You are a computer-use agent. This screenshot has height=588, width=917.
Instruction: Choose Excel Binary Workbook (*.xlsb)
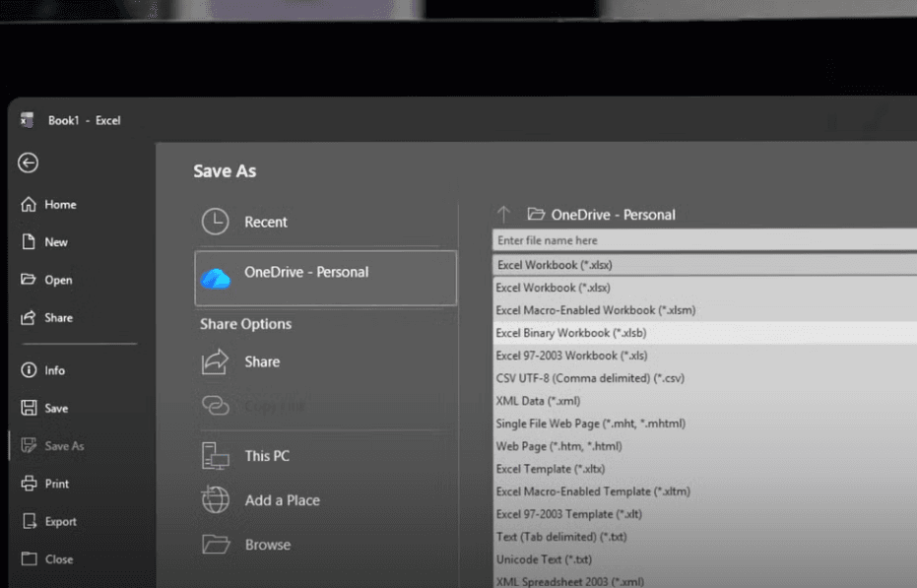click(x=704, y=333)
